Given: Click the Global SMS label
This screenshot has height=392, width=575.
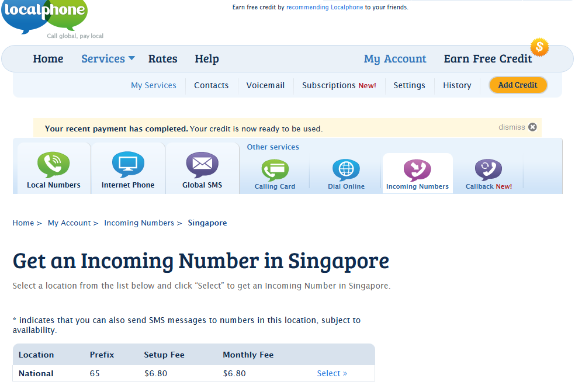Looking at the screenshot, I should [x=202, y=185].
